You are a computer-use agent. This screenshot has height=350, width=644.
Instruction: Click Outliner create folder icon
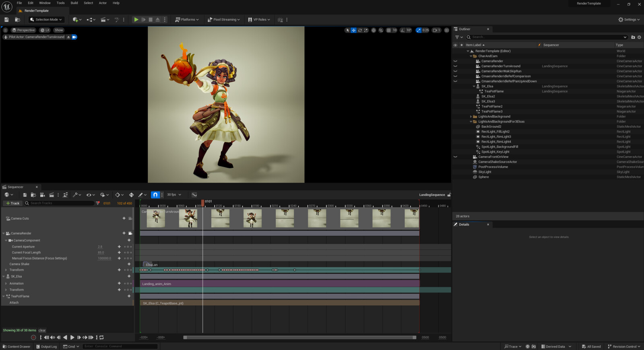(633, 37)
